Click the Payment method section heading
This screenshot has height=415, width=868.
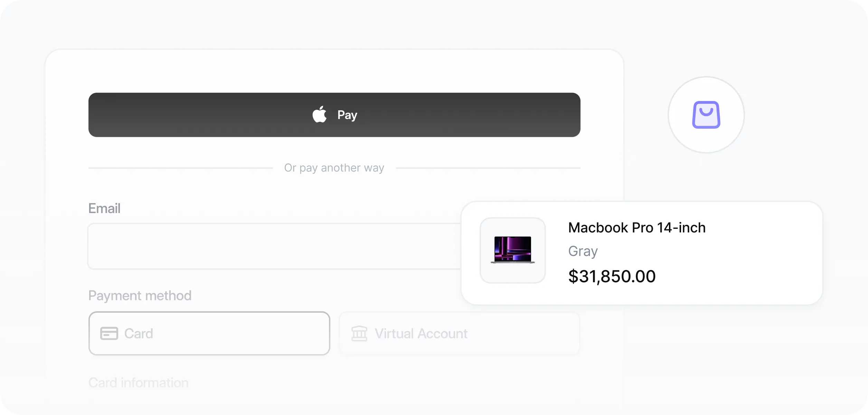(140, 295)
